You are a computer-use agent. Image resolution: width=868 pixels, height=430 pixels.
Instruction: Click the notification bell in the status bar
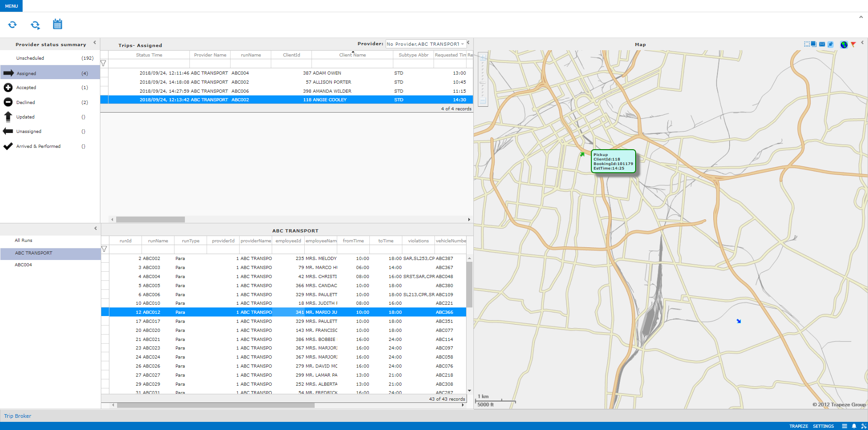tap(854, 426)
